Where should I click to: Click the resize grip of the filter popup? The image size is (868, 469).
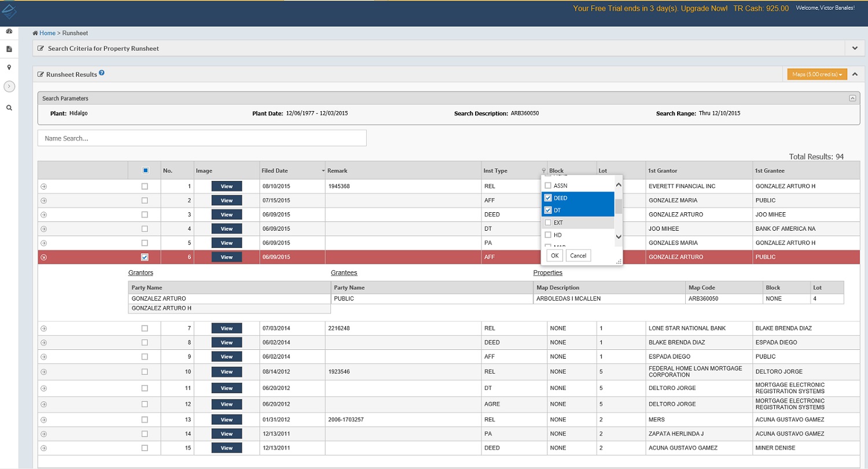619,262
